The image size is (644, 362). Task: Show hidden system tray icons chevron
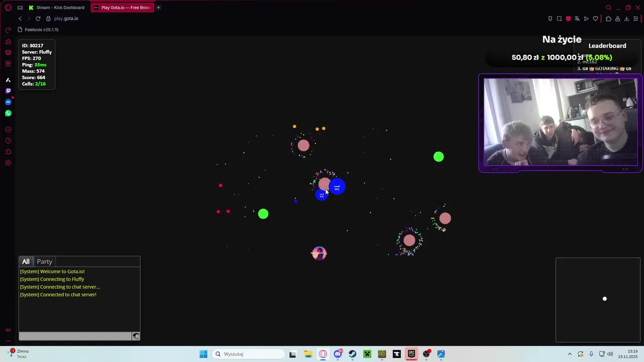(x=570, y=354)
